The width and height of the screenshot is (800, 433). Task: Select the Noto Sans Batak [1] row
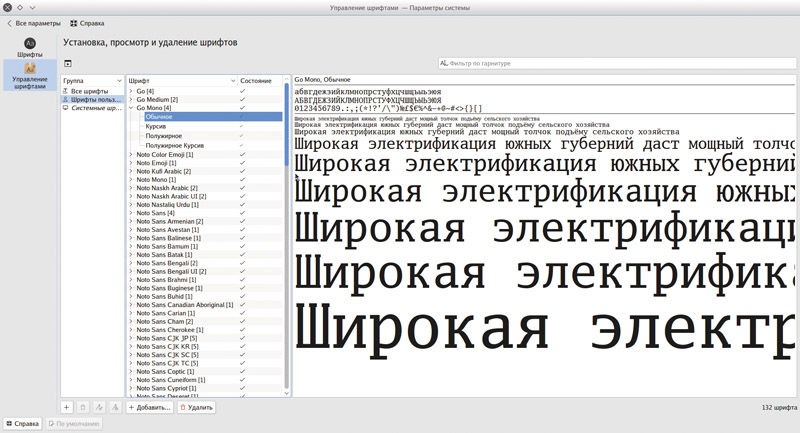point(205,254)
